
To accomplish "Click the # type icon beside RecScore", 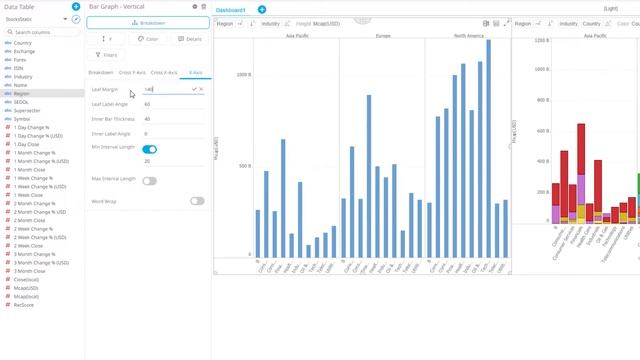I will click(x=8, y=305).
